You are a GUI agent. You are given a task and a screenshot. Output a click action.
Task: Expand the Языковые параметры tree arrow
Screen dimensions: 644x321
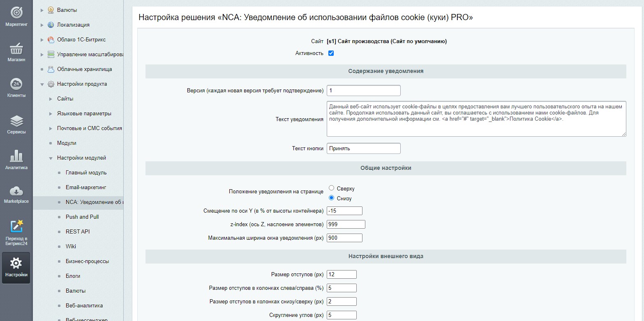point(51,114)
